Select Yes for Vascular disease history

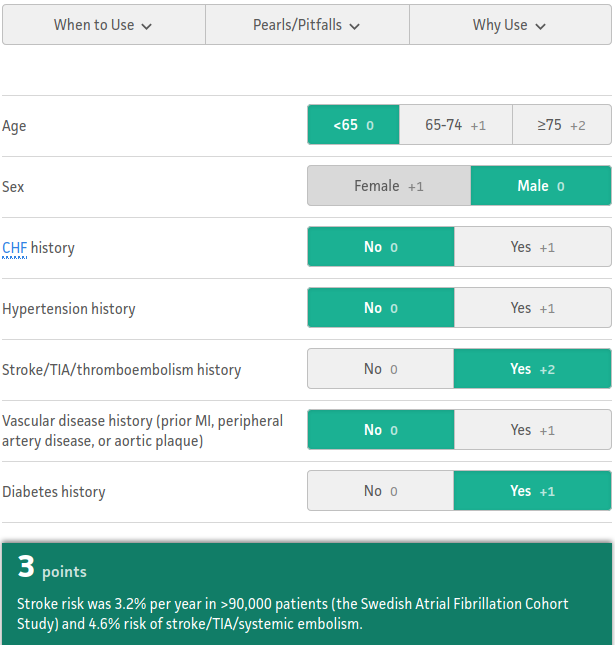(533, 430)
